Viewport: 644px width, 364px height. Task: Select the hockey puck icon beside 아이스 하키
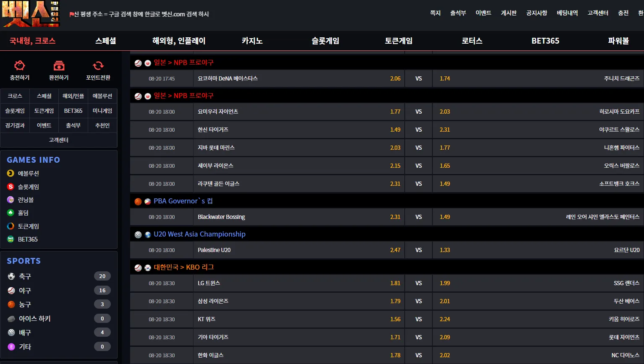pyautogui.click(x=11, y=319)
